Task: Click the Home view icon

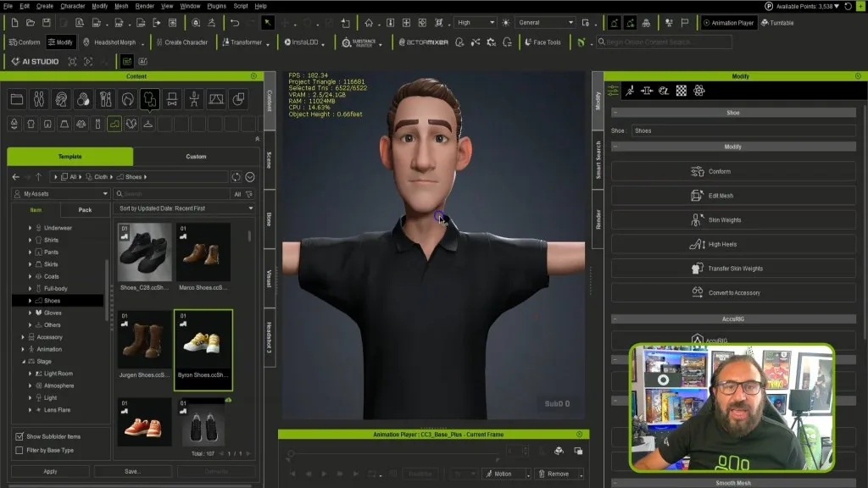Action: (x=369, y=23)
